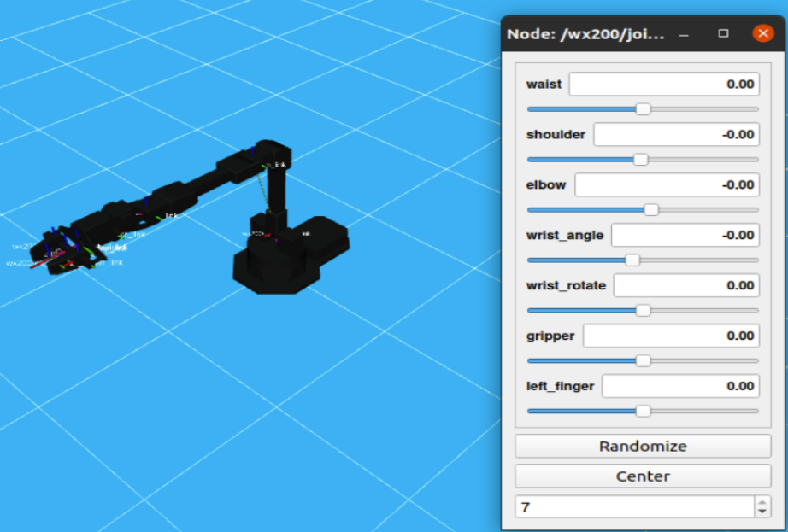Click the shoulder value input field
Image resolution: width=788 pixels, height=532 pixels.
coord(676,135)
